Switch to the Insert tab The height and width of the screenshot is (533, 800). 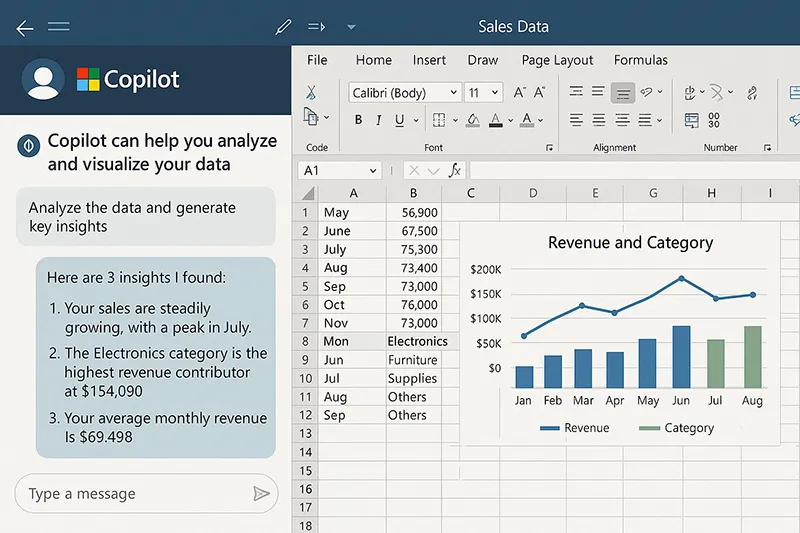click(x=429, y=60)
